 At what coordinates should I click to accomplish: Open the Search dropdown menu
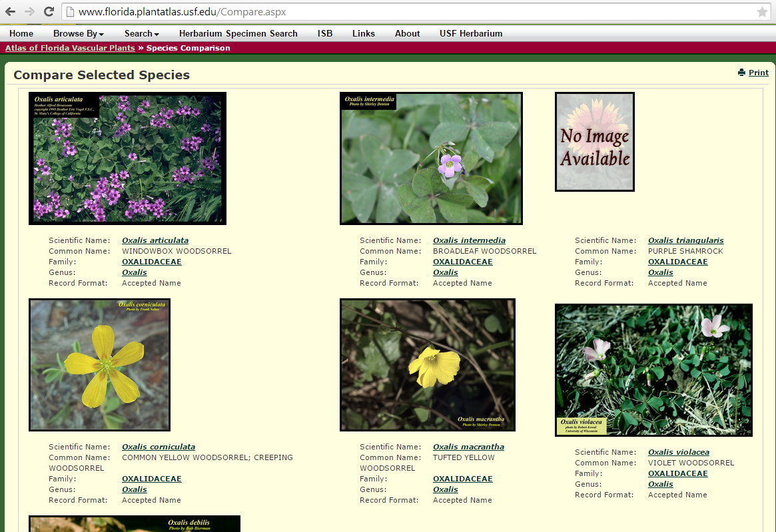click(x=141, y=33)
